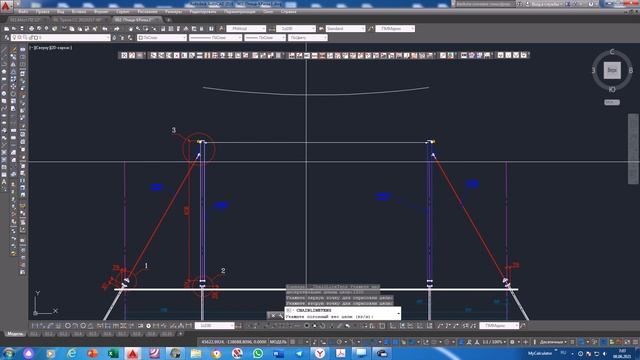Close the command line window
Viewport: 640px width, 360px height.
(x=273, y=315)
